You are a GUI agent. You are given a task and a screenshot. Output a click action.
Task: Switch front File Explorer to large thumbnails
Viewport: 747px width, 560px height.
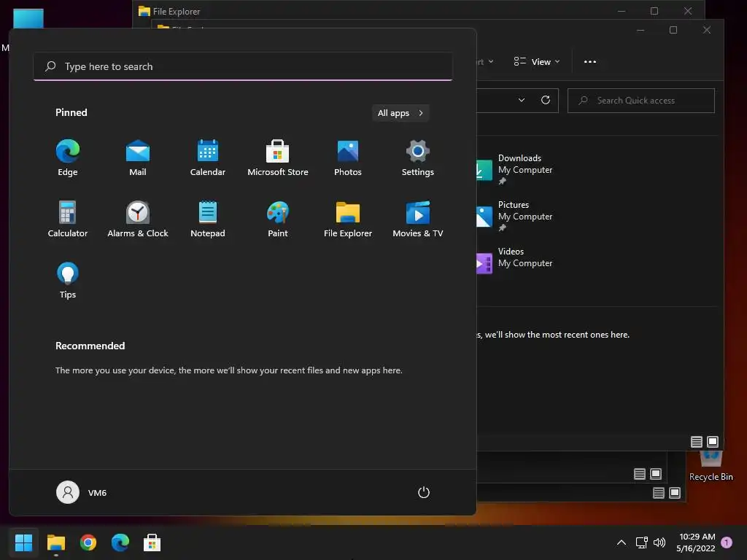[712, 442]
